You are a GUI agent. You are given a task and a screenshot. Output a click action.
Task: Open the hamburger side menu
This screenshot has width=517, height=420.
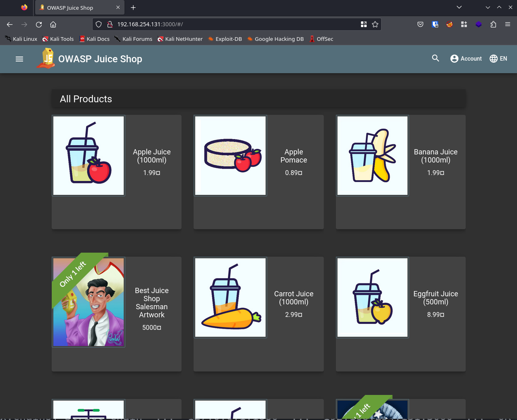(19, 59)
